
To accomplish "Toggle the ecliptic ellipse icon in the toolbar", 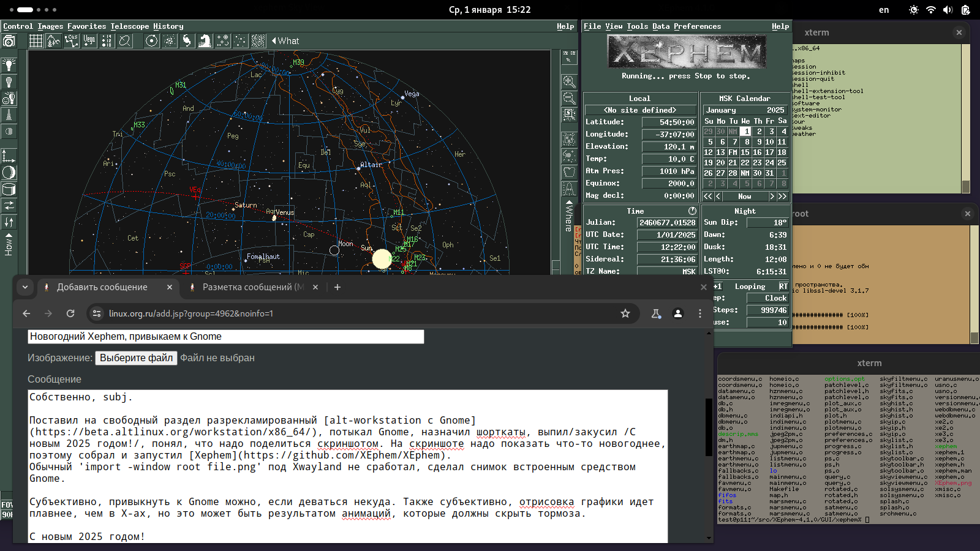I will (x=125, y=41).
